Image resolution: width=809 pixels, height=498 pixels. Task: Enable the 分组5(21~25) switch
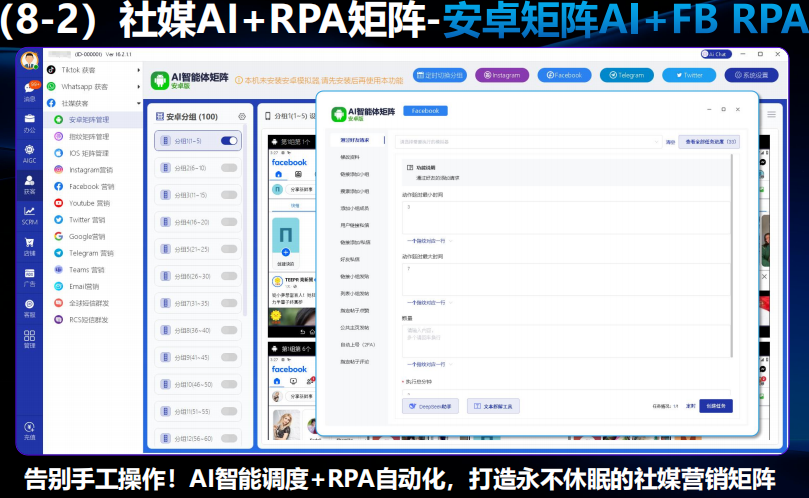tap(229, 249)
